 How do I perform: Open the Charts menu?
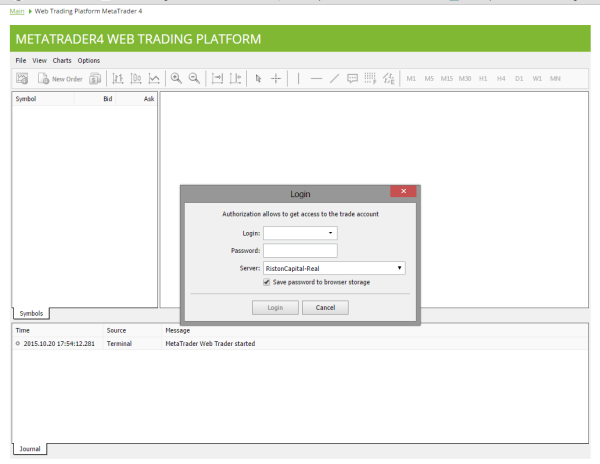(62, 60)
